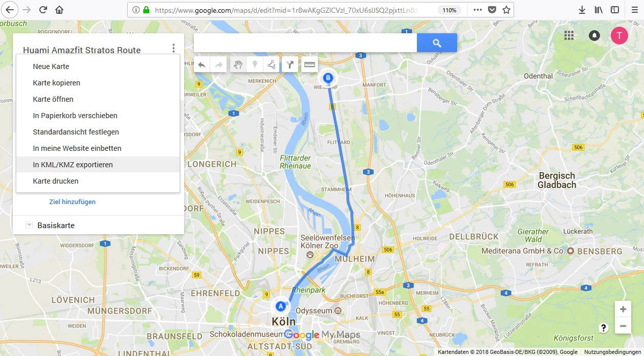Open the notifications bell
Screen dimensions: 644x356
[594, 35]
